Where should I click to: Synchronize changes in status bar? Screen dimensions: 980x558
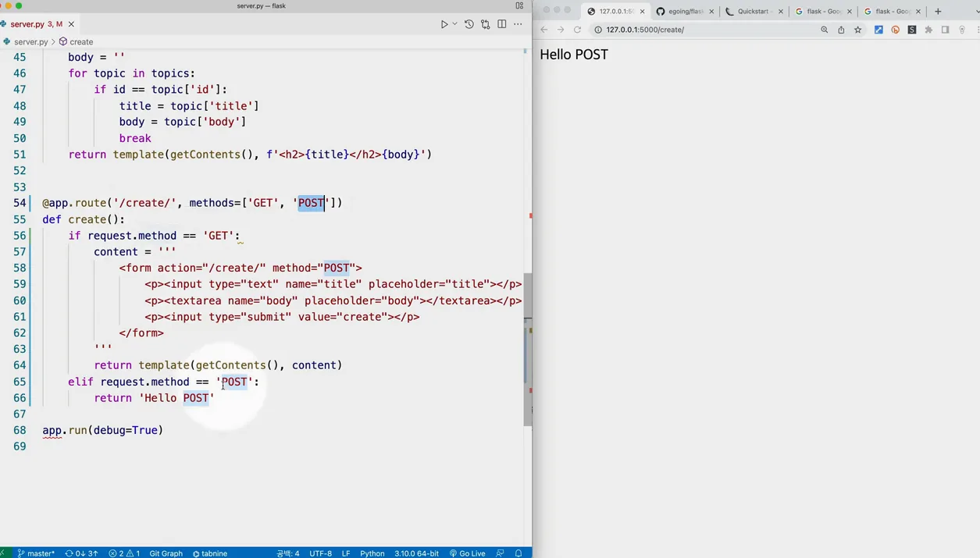tap(81, 553)
